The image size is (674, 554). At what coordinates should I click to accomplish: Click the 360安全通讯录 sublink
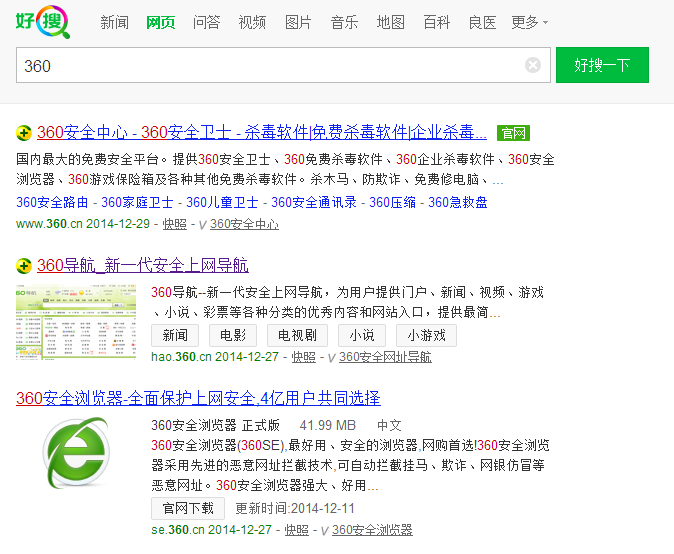click(x=314, y=202)
